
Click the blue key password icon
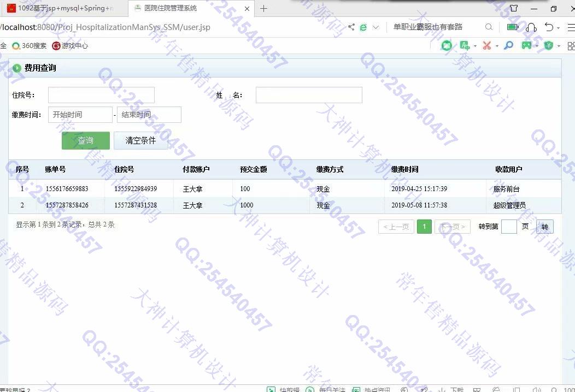click(508, 45)
